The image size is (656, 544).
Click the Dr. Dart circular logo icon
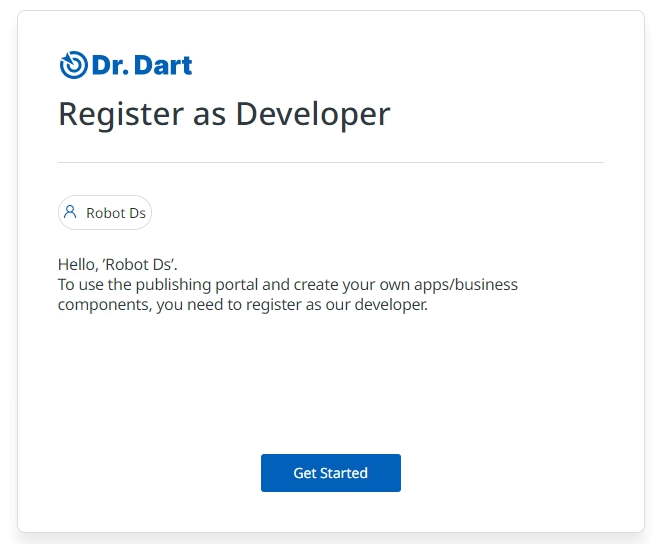[x=73, y=65]
